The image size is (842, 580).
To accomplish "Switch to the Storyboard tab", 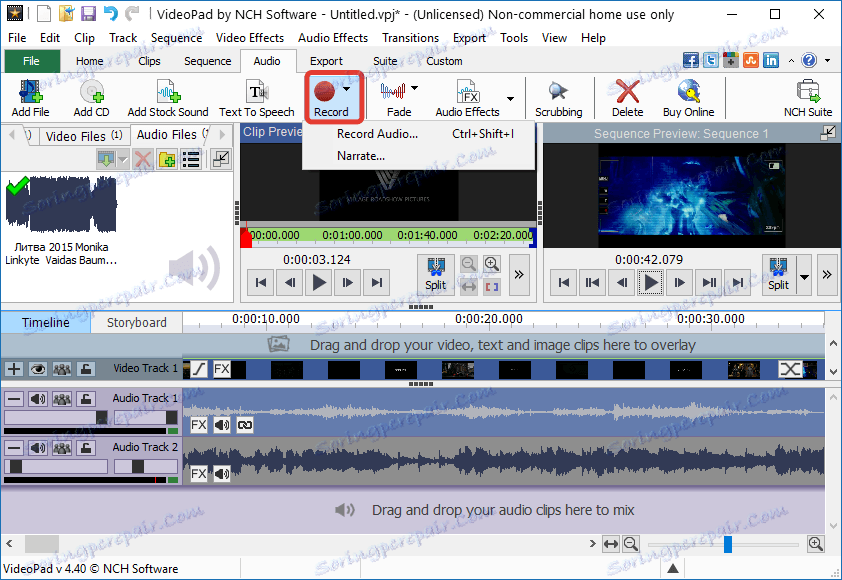I will tap(136, 322).
